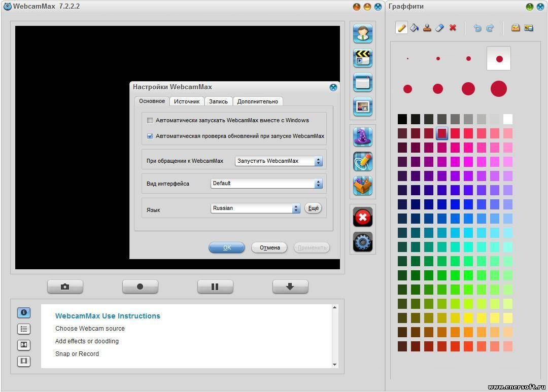Open the list view icon in lower-left panel
The height and width of the screenshot is (392, 548).
24,329
